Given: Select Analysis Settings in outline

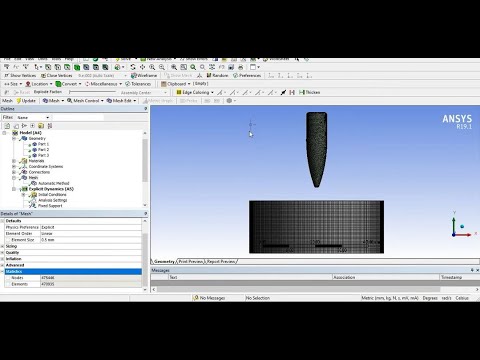Looking at the screenshot, I should (x=52, y=200).
